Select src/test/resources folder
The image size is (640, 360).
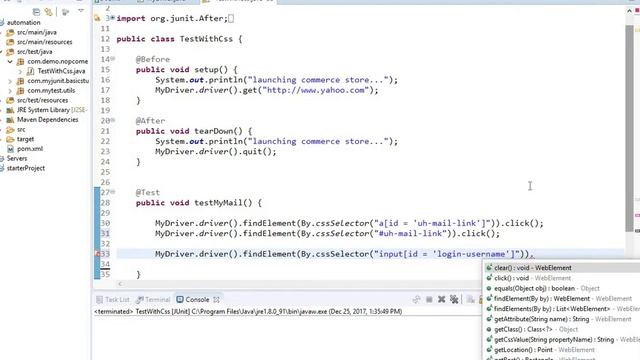point(42,100)
